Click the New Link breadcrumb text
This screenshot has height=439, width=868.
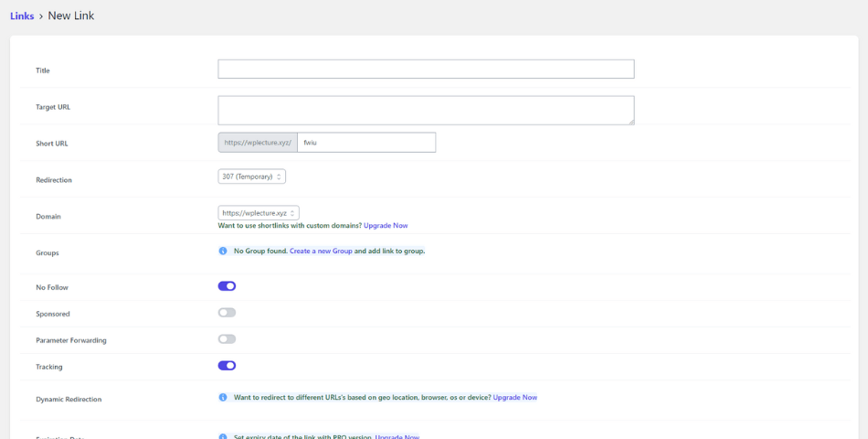71,16
